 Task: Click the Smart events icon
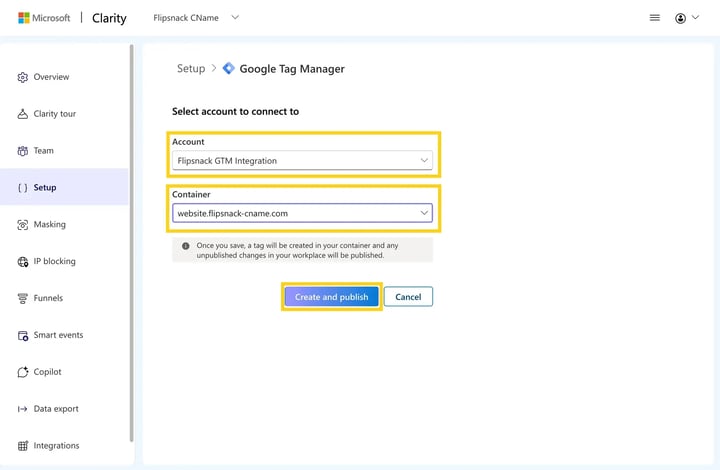[22, 336]
